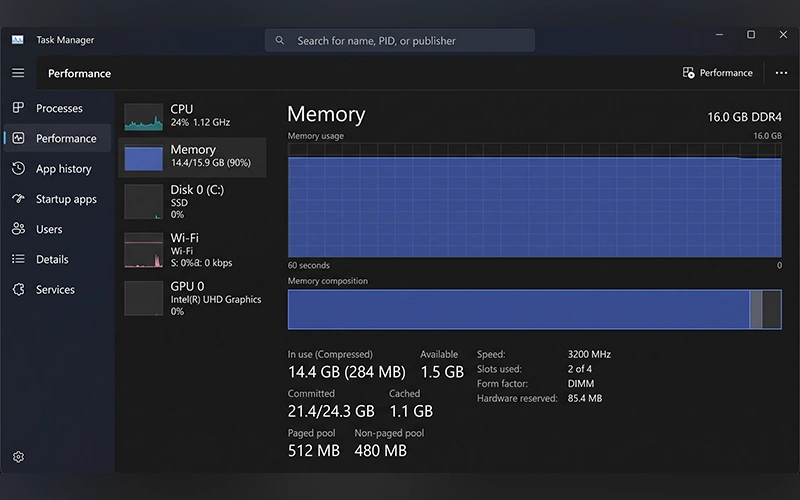800x500 pixels.
Task: Click the Intel(R) UHD Graphics label
Action: coord(216,299)
